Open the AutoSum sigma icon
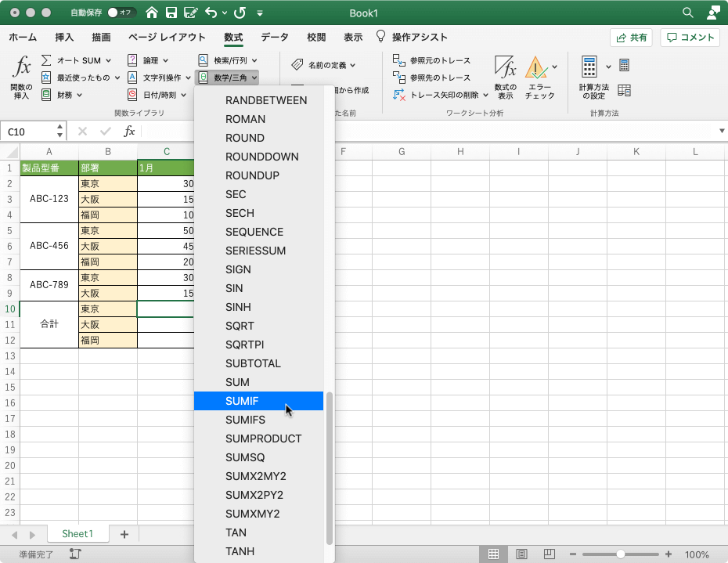Viewport: 728px width, 563px height. click(46, 60)
